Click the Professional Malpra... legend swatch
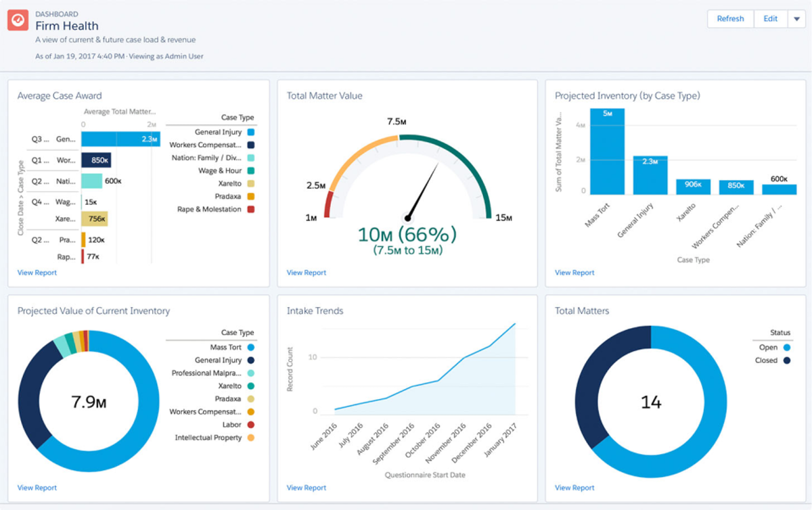This screenshot has width=812, height=510. tap(251, 373)
